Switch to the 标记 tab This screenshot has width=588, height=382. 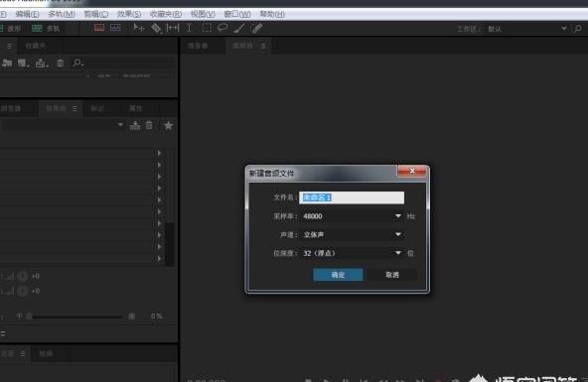coord(97,108)
